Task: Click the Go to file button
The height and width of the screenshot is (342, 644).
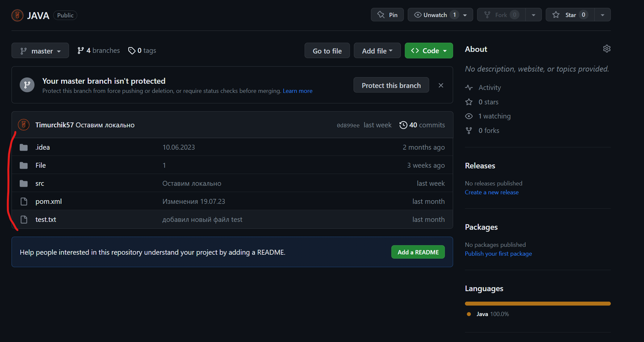Action: [327, 51]
